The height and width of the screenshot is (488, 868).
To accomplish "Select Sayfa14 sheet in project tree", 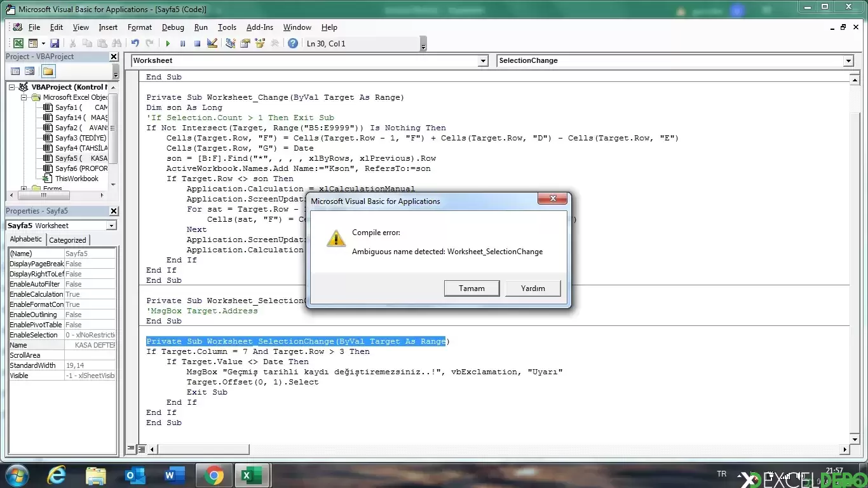I will [81, 118].
